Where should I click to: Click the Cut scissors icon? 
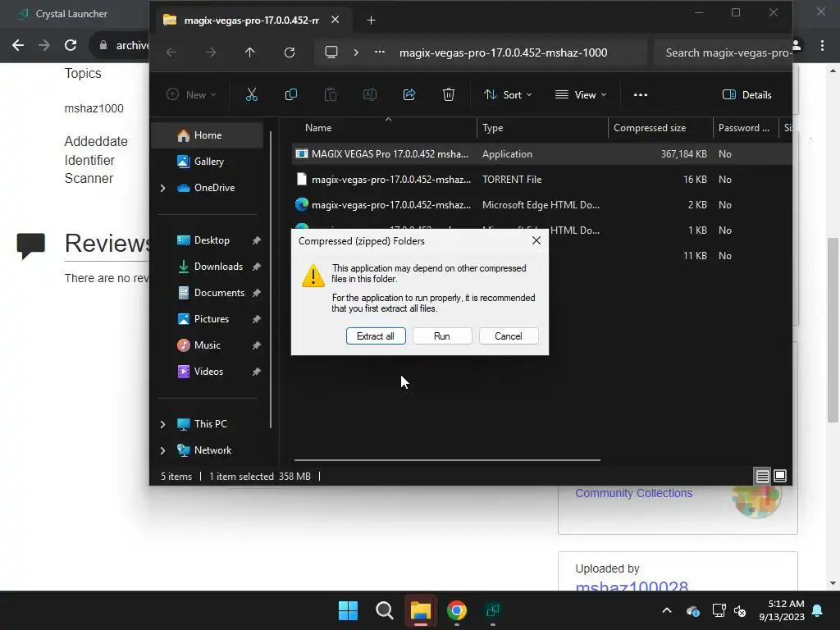click(x=251, y=95)
